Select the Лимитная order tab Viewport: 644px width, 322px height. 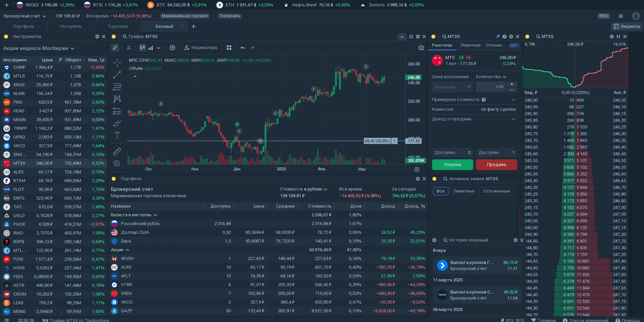click(470, 45)
